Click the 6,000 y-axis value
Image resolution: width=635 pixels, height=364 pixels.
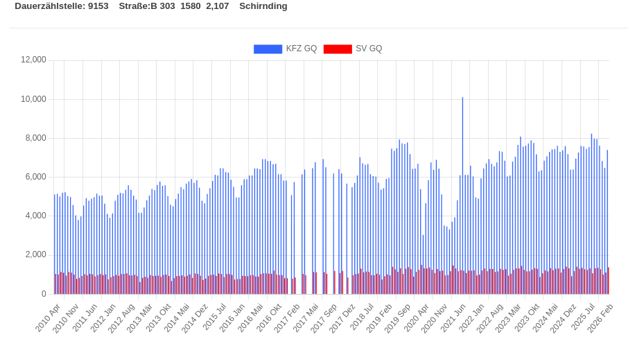[35, 177]
